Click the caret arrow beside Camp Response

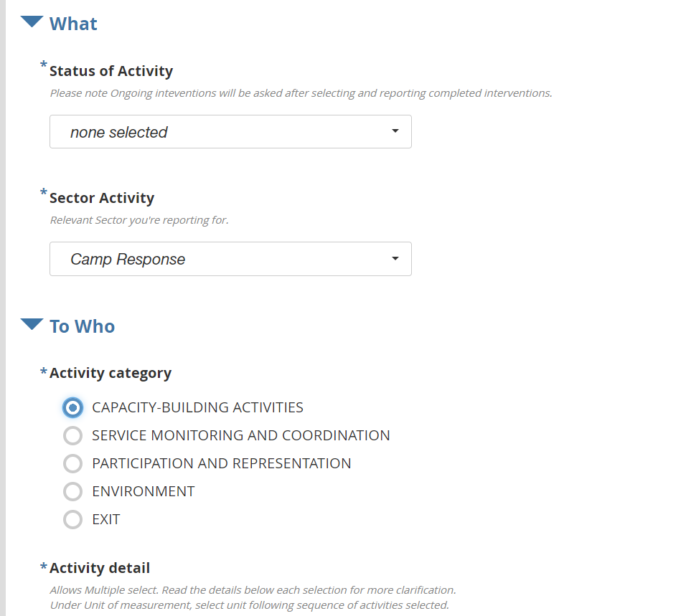(395, 259)
